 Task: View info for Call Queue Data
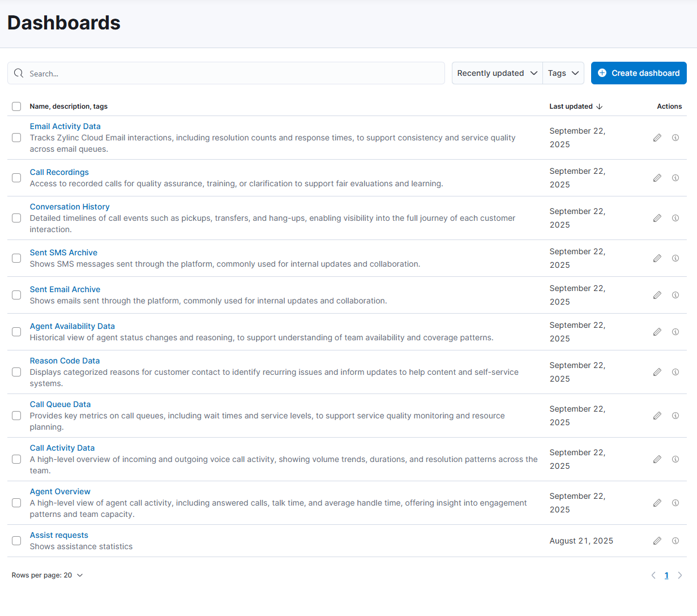click(675, 416)
